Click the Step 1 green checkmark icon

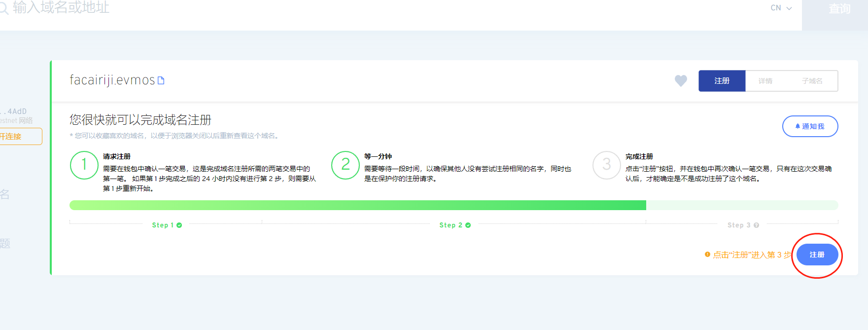(x=179, y=225)
